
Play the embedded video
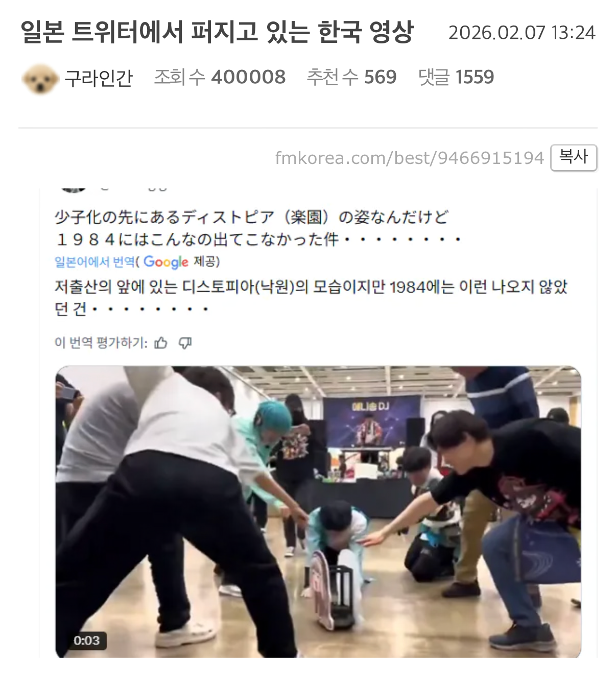(318, 512)
